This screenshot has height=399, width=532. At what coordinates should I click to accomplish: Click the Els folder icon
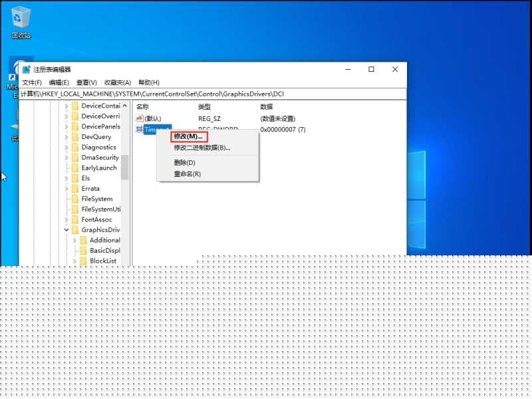[75, 178]
